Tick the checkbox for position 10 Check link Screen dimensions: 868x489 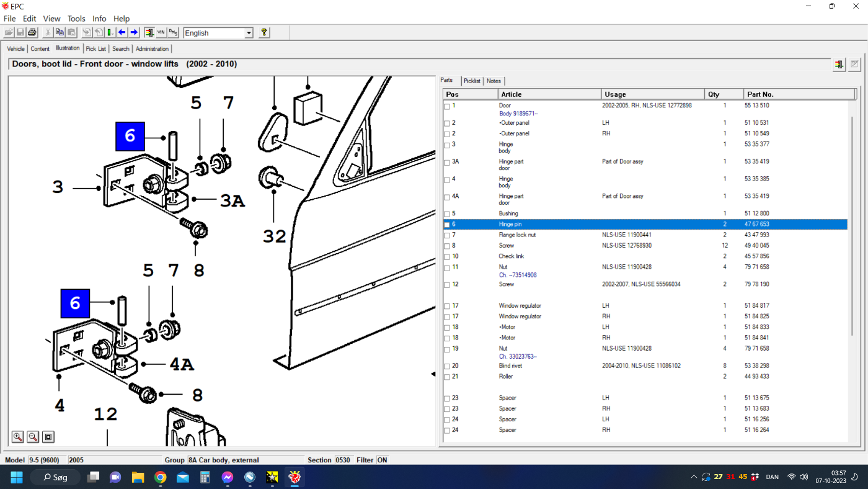tap(447, 257)
